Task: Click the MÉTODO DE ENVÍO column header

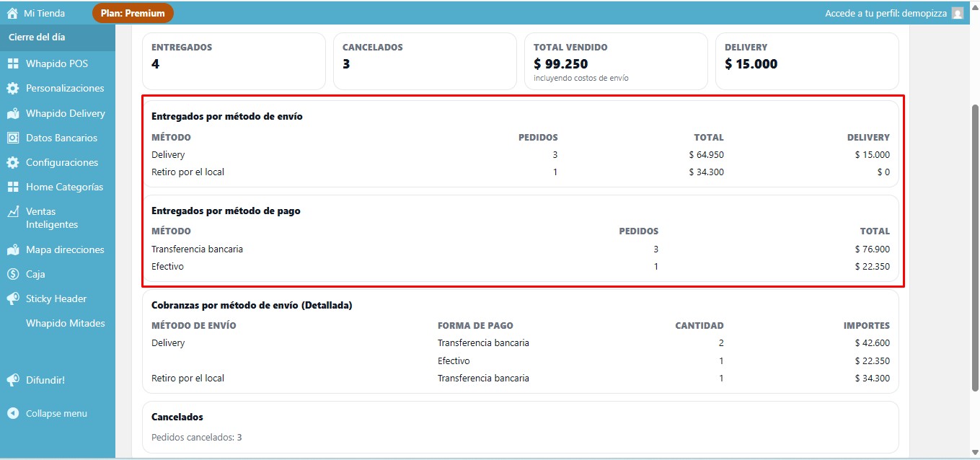Action: click(194, 325)
